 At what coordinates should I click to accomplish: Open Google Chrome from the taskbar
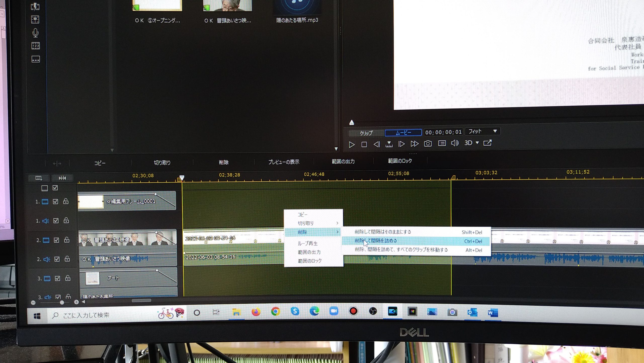pyautogui.click(x=275, y=312)
